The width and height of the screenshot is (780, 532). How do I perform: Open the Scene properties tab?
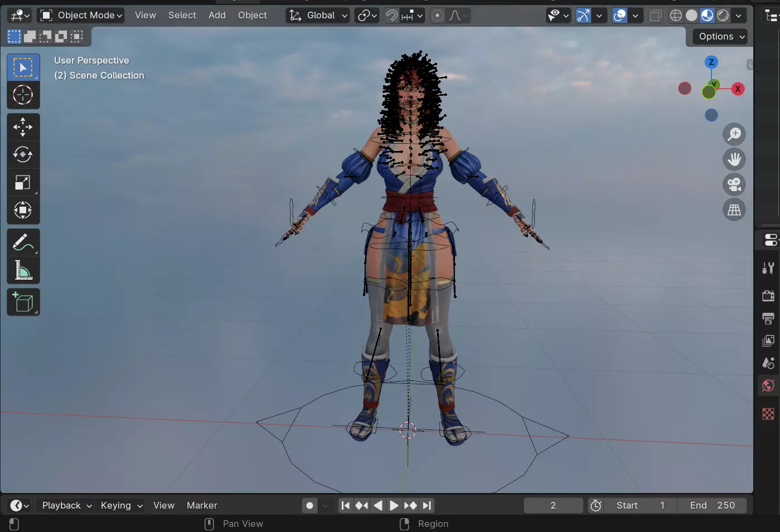click(768, 363)
